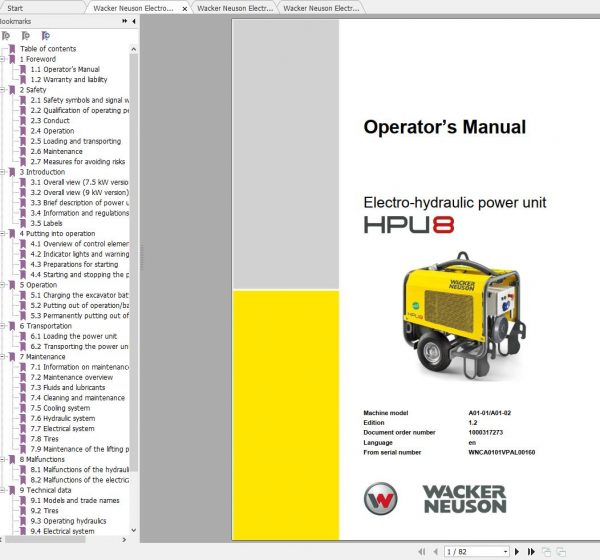Open bookmark 2.7 Measures for avoiding risks
The width and height of the screenshot is (600, 560).
pos(78,162)
